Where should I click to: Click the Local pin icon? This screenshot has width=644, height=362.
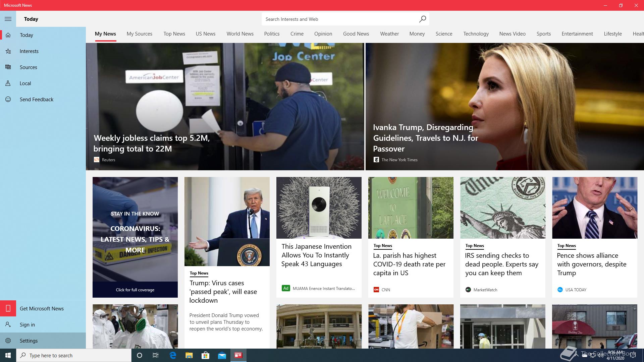(x=8, y=83)
